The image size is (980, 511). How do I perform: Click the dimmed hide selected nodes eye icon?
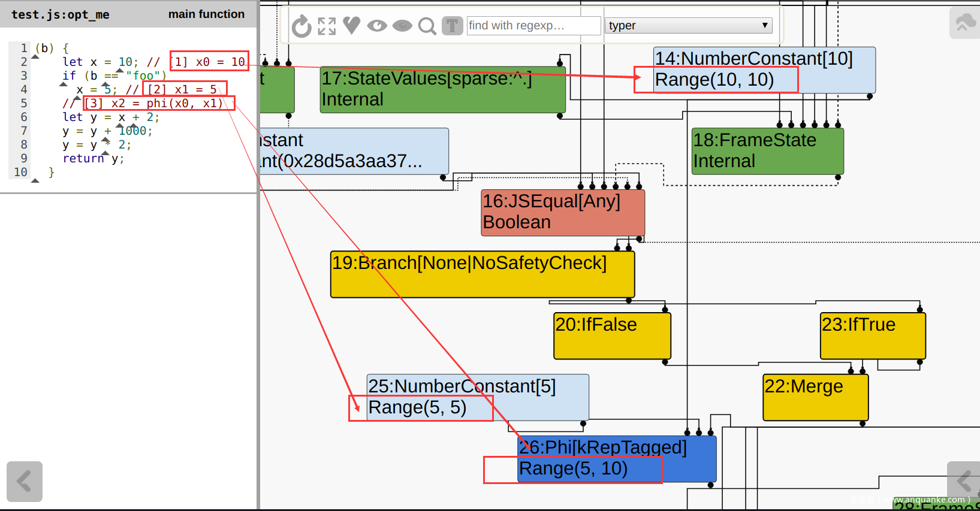point(402,26)
